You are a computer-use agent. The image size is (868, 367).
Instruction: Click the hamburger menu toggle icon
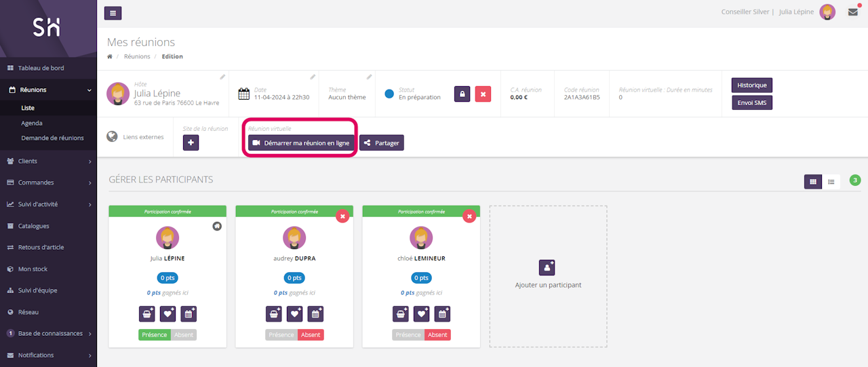point(113,13)
